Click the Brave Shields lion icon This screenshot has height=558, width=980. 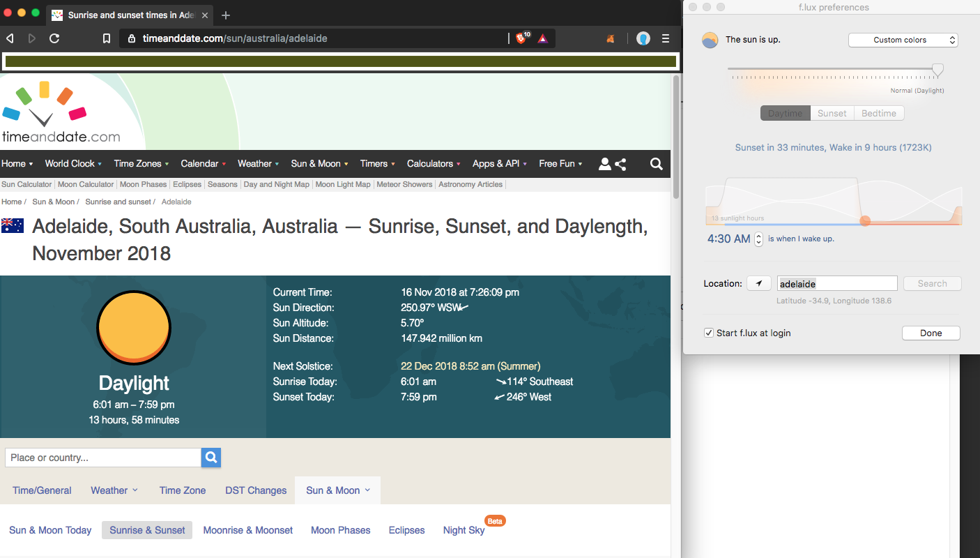point(521,38)
